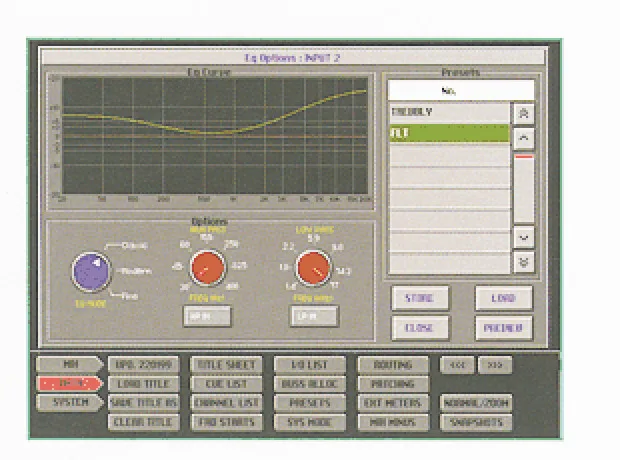This screenshot has width=620, height=460.
Task: Move presets list up one step
Action: tap(524, 138)
